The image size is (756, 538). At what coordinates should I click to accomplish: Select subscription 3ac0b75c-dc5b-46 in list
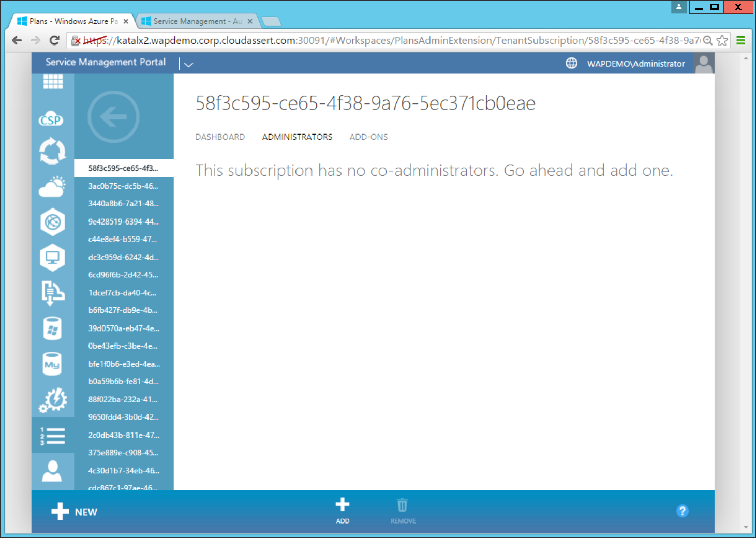click(123, 186)
